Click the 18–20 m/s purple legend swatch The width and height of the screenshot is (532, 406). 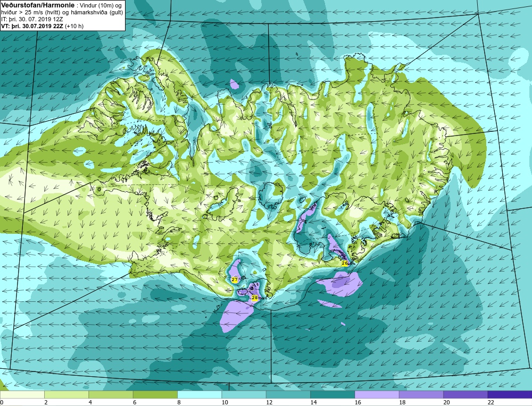421,395
